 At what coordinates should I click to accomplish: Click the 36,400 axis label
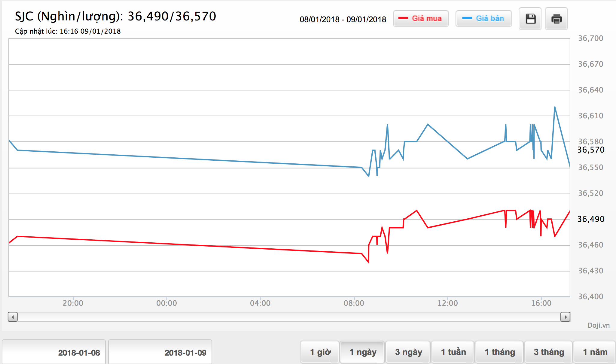tap(591, 297)
